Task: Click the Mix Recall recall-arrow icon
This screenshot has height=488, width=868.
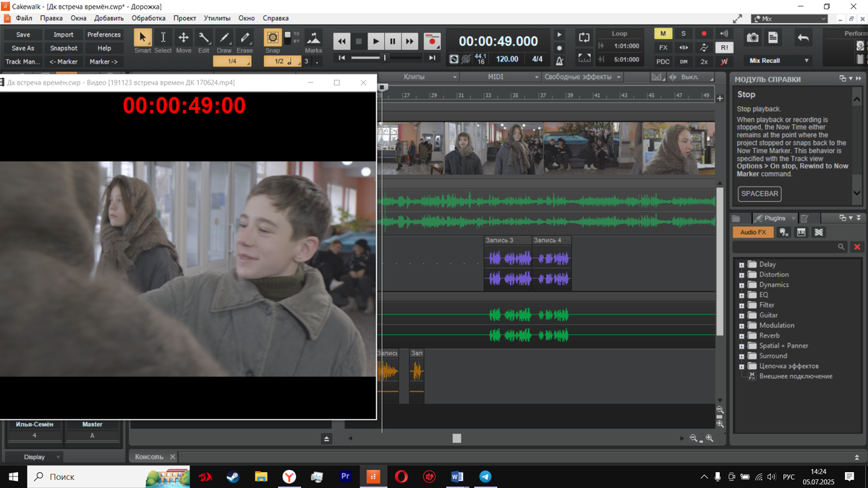Action: [x=803, y=38]
